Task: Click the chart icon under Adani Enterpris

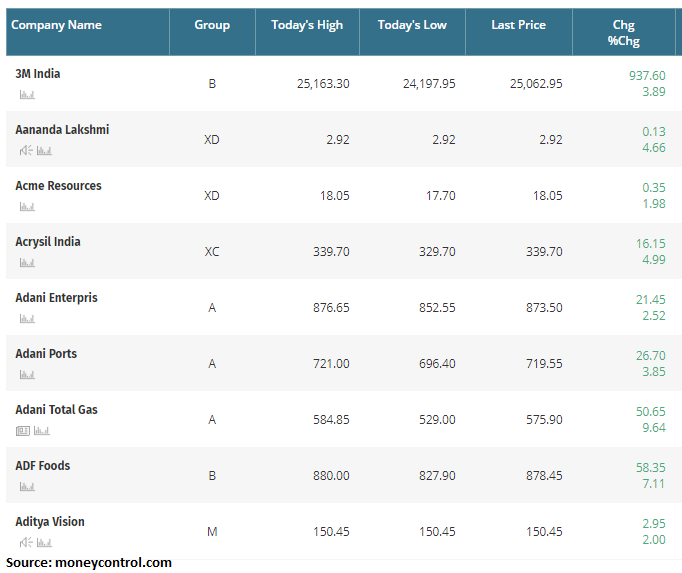Action: (26, 319)
